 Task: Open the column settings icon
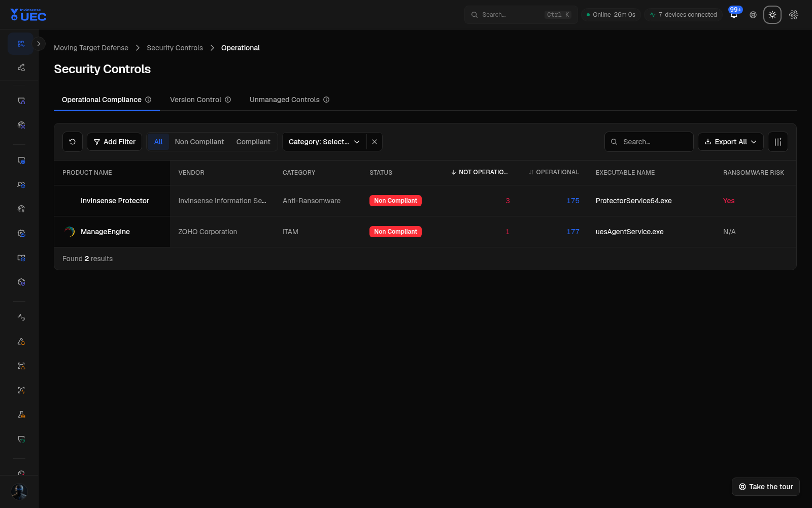click(778, 142)
